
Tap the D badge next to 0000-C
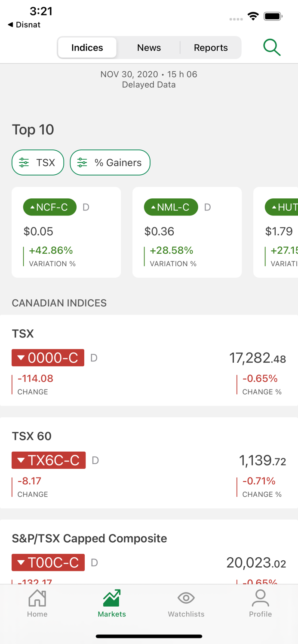tap(94, 358)
